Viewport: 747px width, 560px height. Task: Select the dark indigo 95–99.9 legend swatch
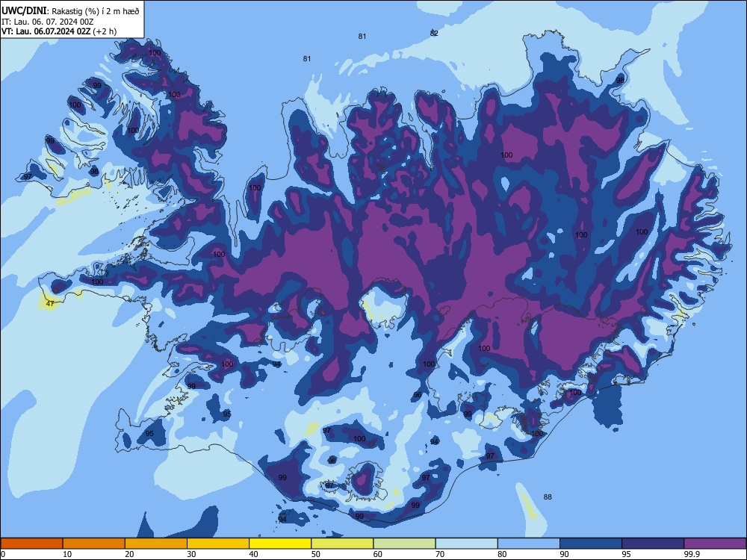[x=653, y=544]
